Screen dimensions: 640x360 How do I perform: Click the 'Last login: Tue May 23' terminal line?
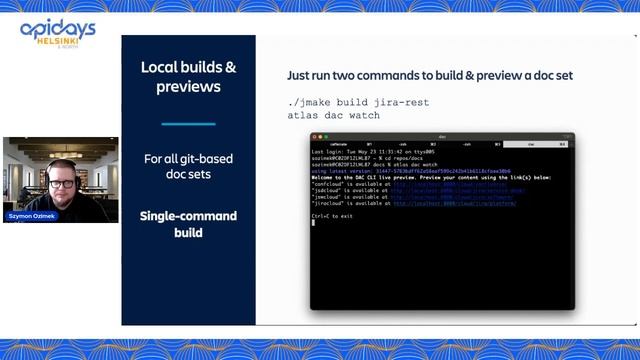[373, 152]
